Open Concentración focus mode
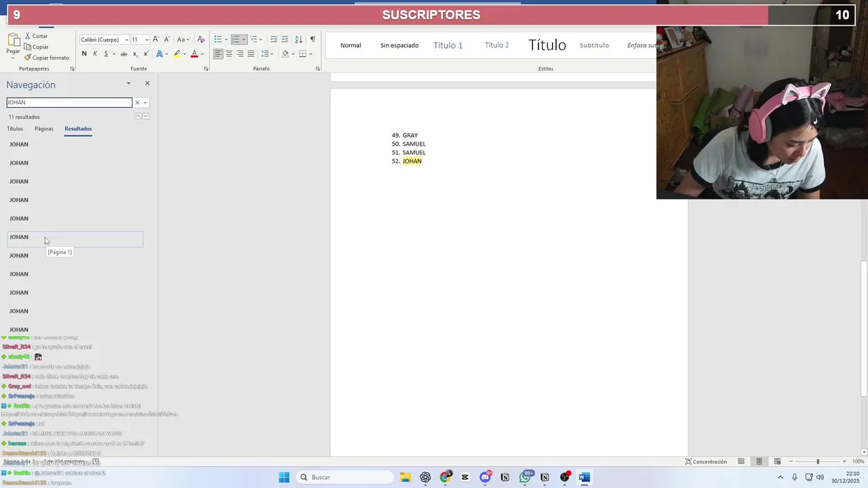The image size is (868, 488). (706, 462)
